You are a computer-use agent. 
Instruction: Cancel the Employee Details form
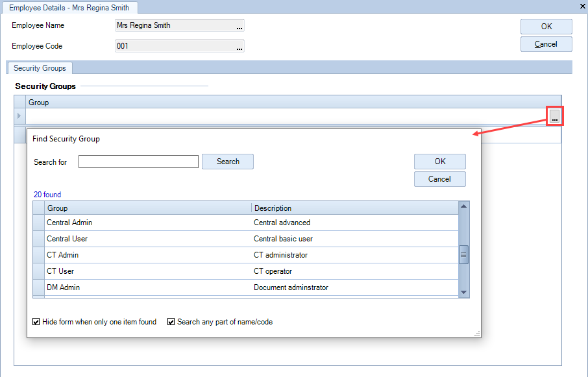(x=546, y=44)
